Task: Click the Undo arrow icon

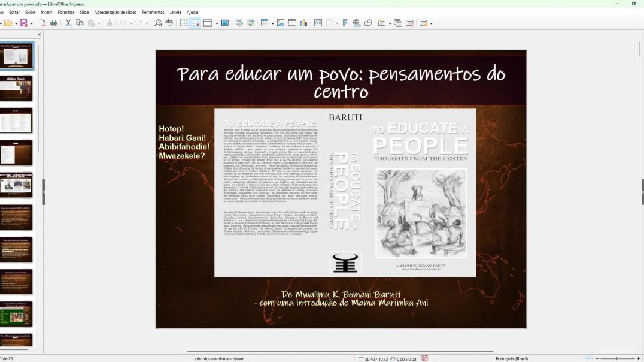Action: 123,23
